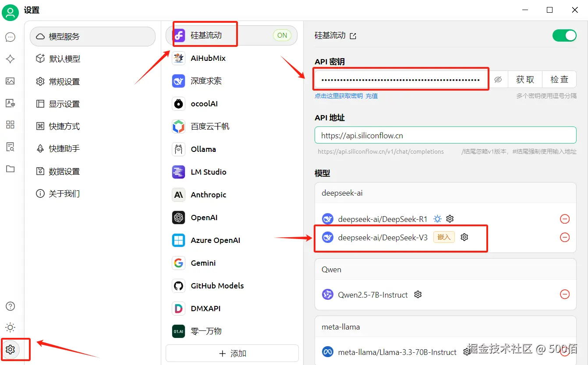Select the 百度云千帆 provider
Screen dimensions: 588x365
coord(231,126)
